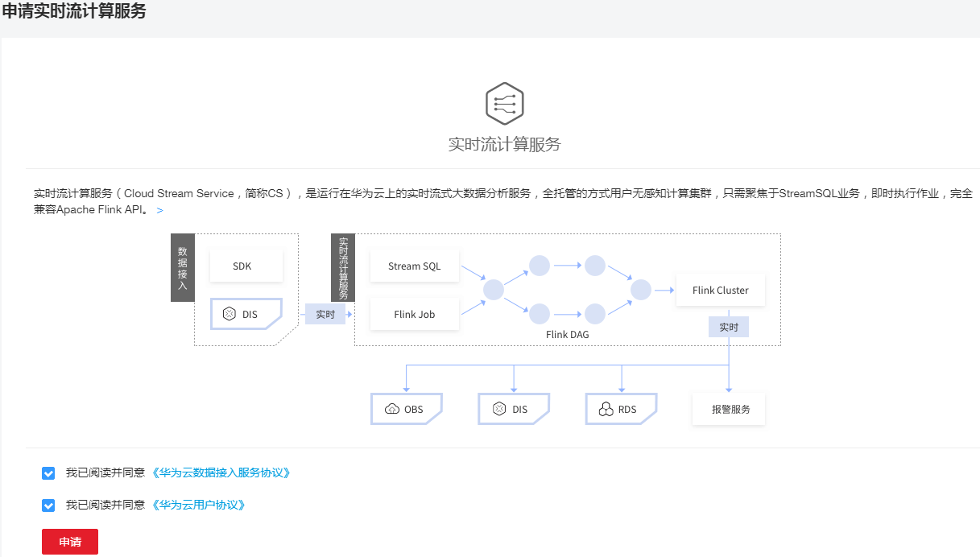Click the red 申请 button
980x557 pixels.
(x=70, y=542)
